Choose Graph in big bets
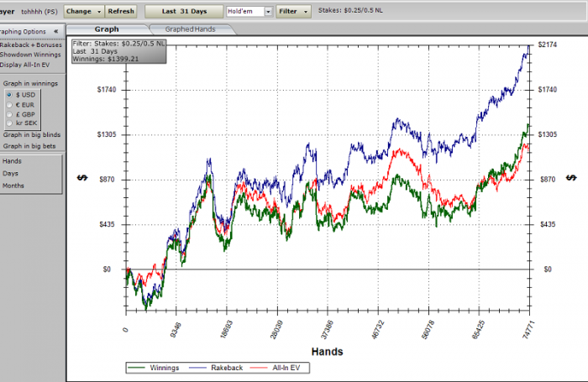 [29, 146]
